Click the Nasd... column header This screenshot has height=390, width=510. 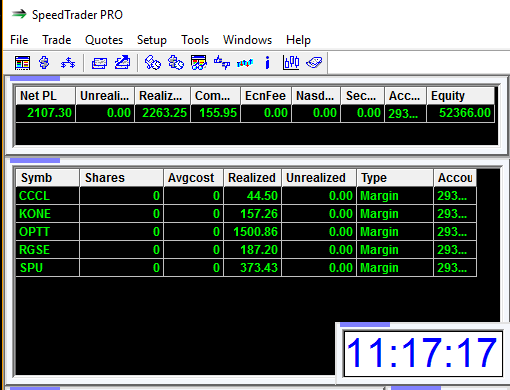[x=316, y=96]
